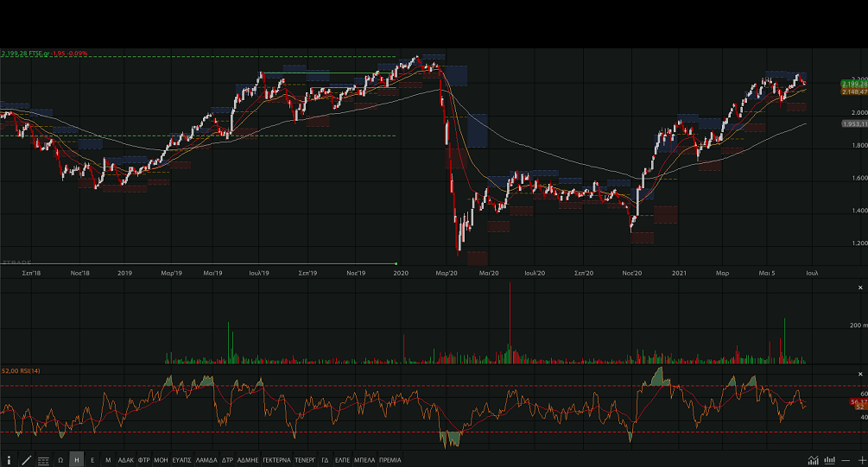This screenshot has width=868, height=467.
Task: Open the chart type icon
Action: point(813,460)
